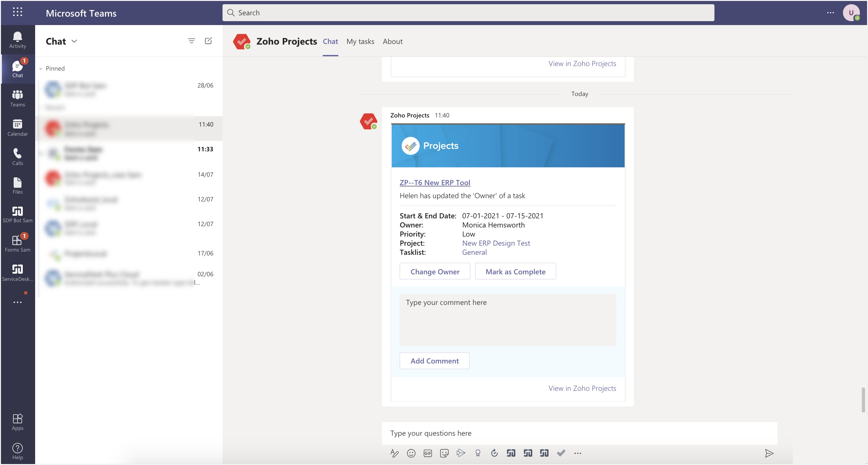This screenshot has height=465, width=868.
Task: Click the Change Owner button
Action: click(x=435, y=271)
